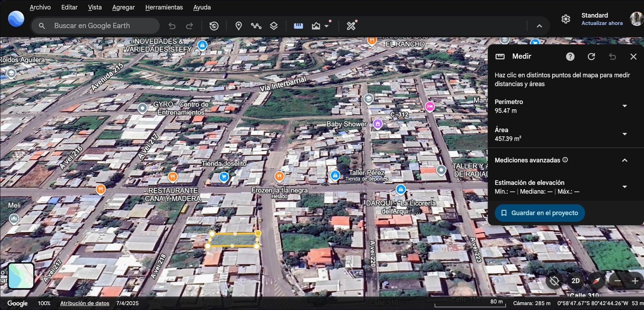Click the El Rancho restaurant marker
644x310 pixels.
click(x=372, y=40)
